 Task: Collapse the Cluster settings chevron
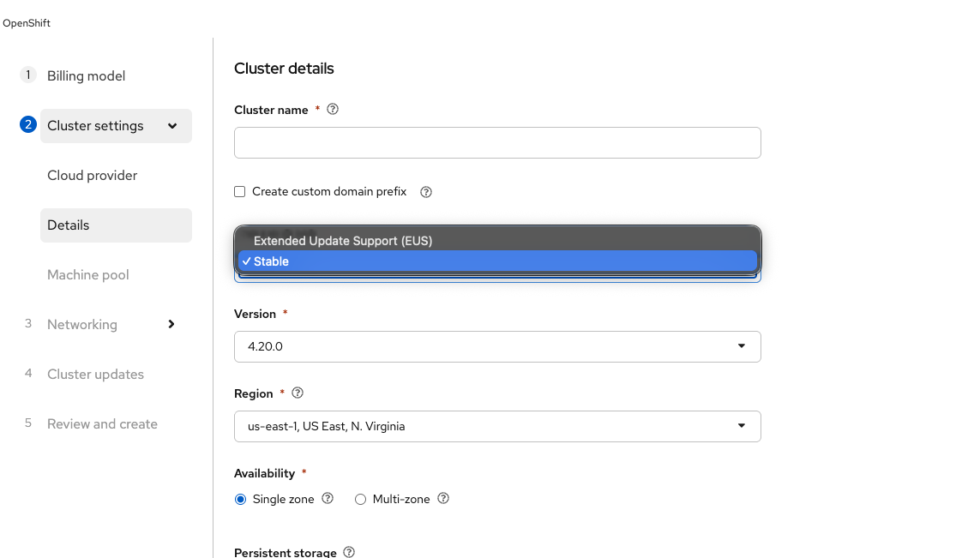[x=172, y=126]
